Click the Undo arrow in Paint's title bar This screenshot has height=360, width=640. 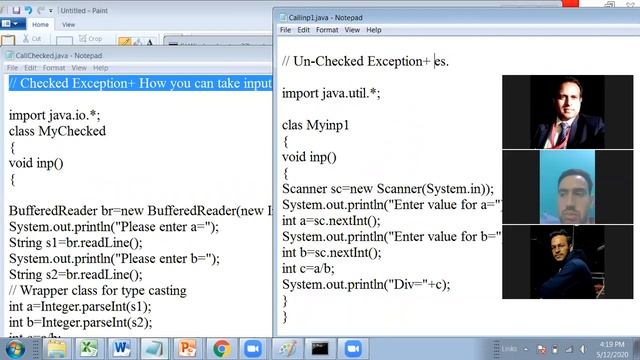pyautogui.click(x=28, y=10)
